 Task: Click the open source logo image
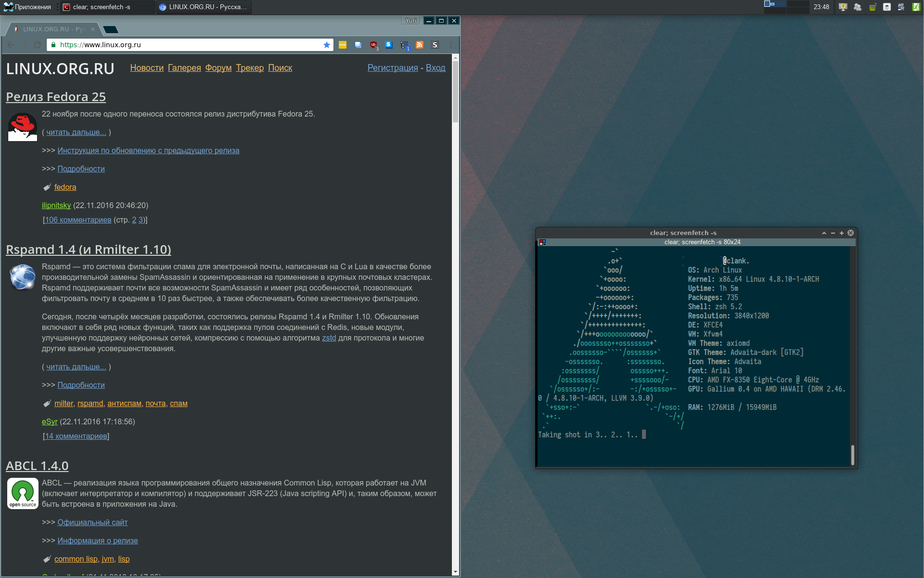click(23, 493)
